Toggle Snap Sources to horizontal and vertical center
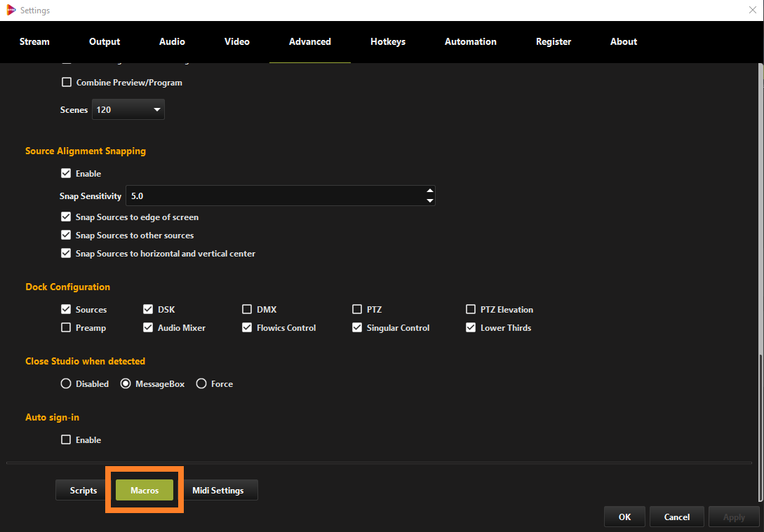The width and height of the screenshot is (764, 532). point(66,253)
